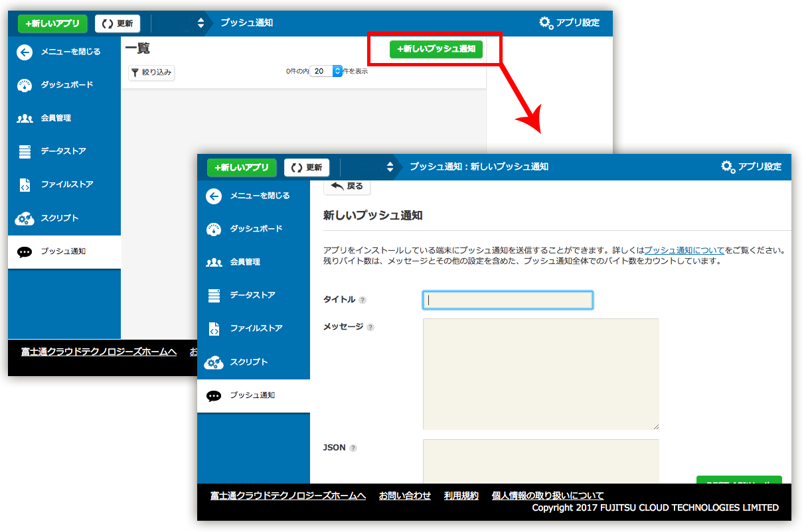Click the メッセージ text area
The width and height of the screenshot is (808, 532).
pyautogui.click(x=541, y=374)
